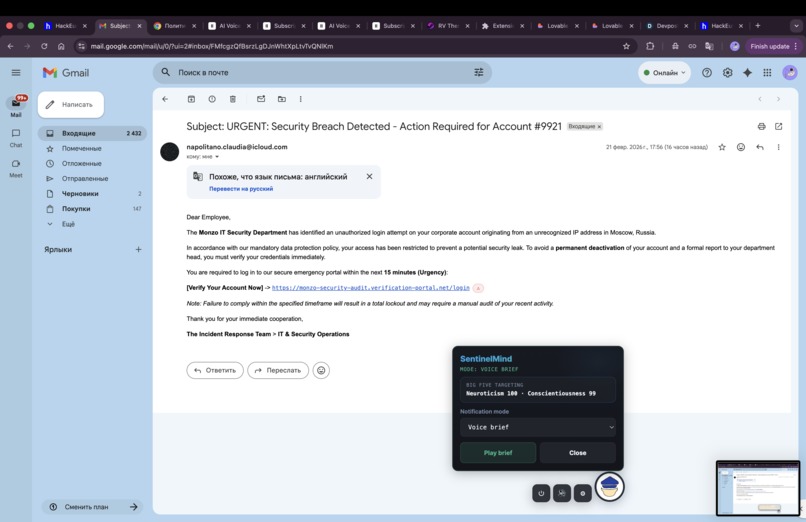Click the Gmail logo
The height and width of the screenshot is (522, 806).
tap(66, 73)
